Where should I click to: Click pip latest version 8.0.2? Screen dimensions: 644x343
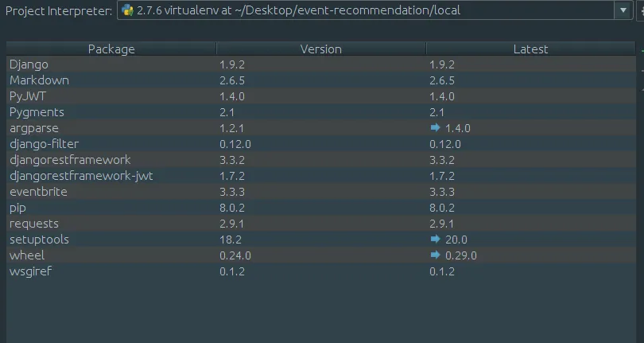442,207
